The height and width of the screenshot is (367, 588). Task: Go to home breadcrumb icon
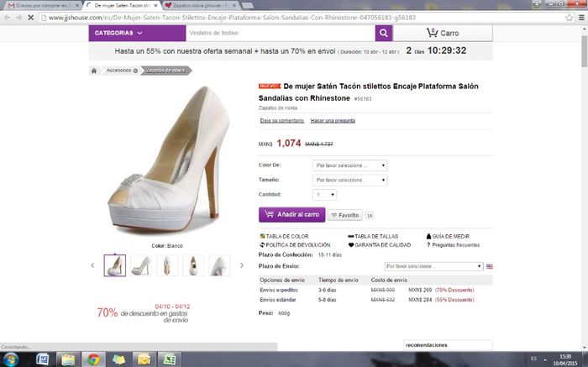tap(94, 71)
